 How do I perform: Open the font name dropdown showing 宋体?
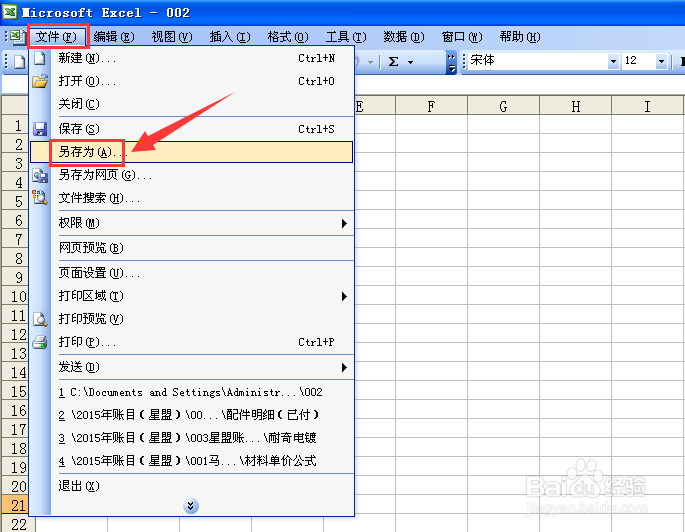pos(613,62)
